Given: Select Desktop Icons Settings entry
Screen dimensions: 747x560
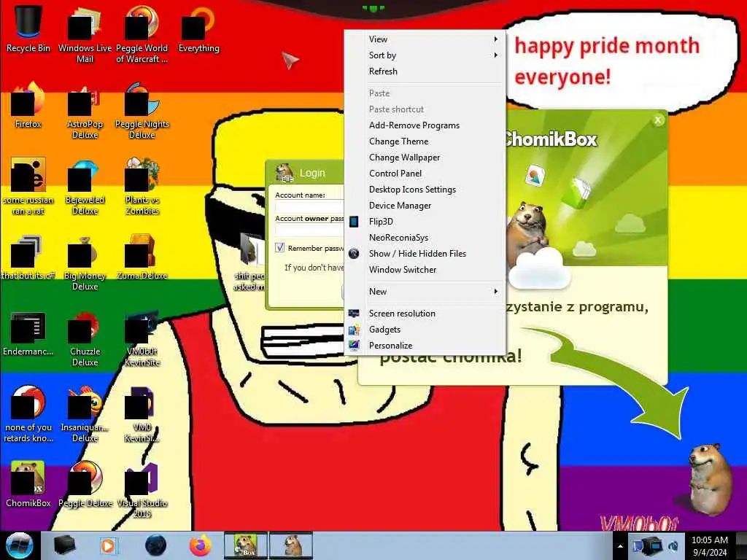Looking at the screenshot, I should point(425,190).
